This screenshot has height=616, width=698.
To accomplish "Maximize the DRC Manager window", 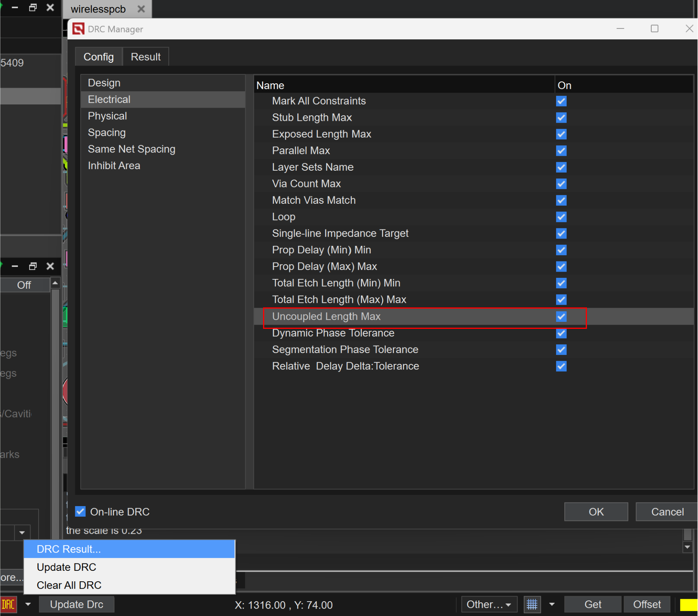I will point(654,29).
